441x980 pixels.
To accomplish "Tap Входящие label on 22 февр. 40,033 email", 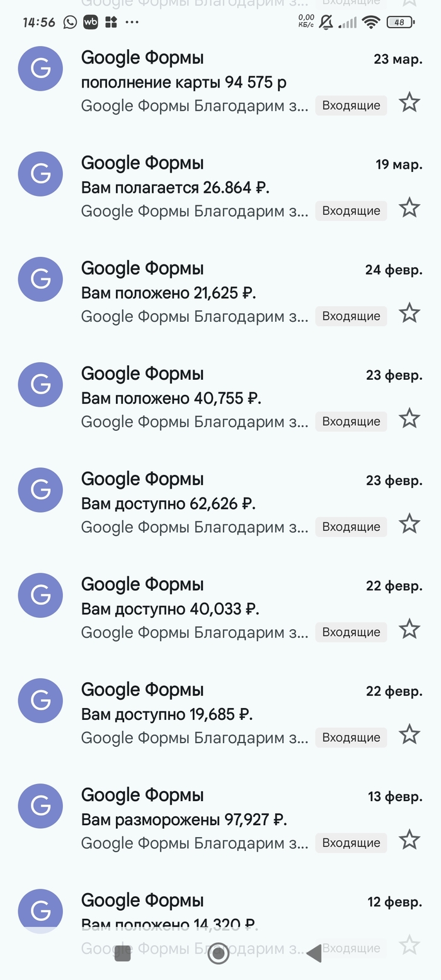I will pos(351,632).
